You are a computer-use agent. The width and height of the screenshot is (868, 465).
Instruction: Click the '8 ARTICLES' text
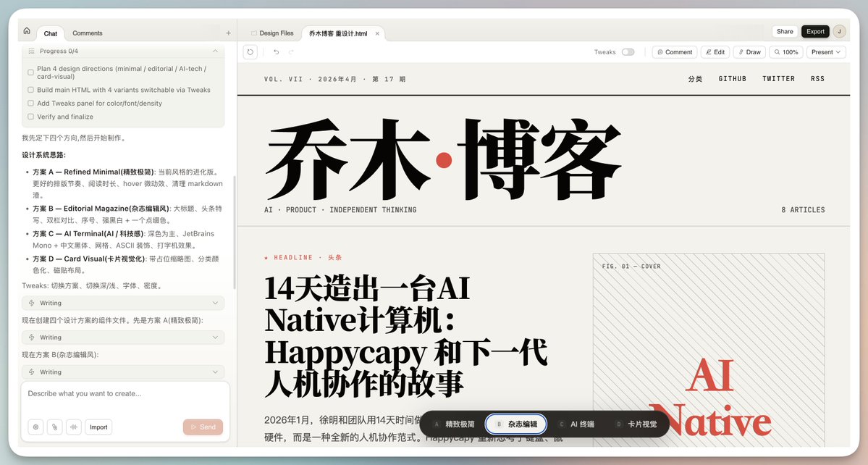click(803, 210)
